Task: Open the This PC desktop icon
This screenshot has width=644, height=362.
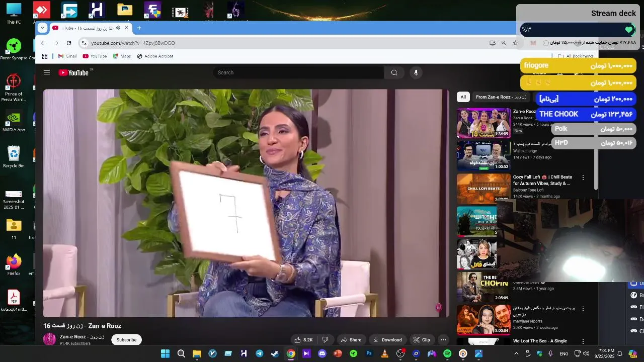Action: point(14,14)
